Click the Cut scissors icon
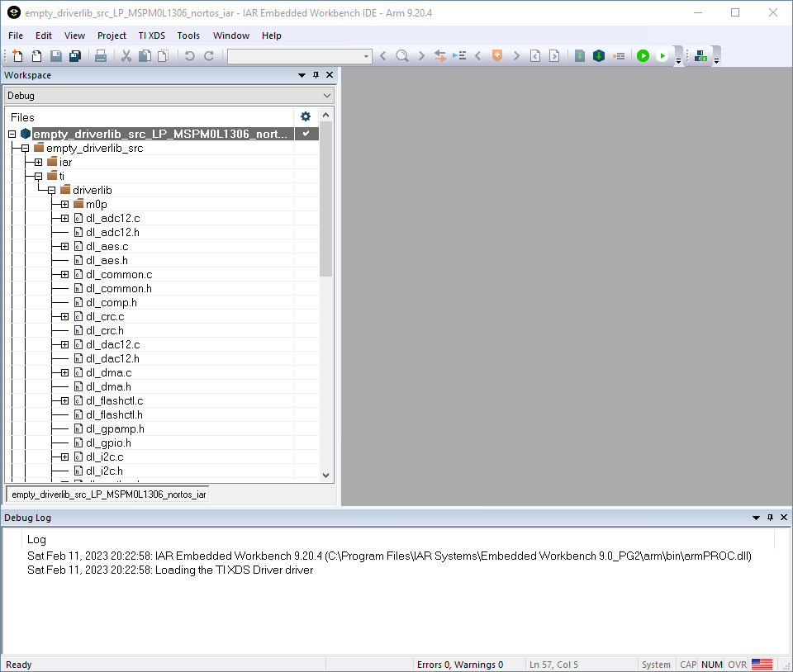Viewport: 793px width, 672px height. (126, 56)
